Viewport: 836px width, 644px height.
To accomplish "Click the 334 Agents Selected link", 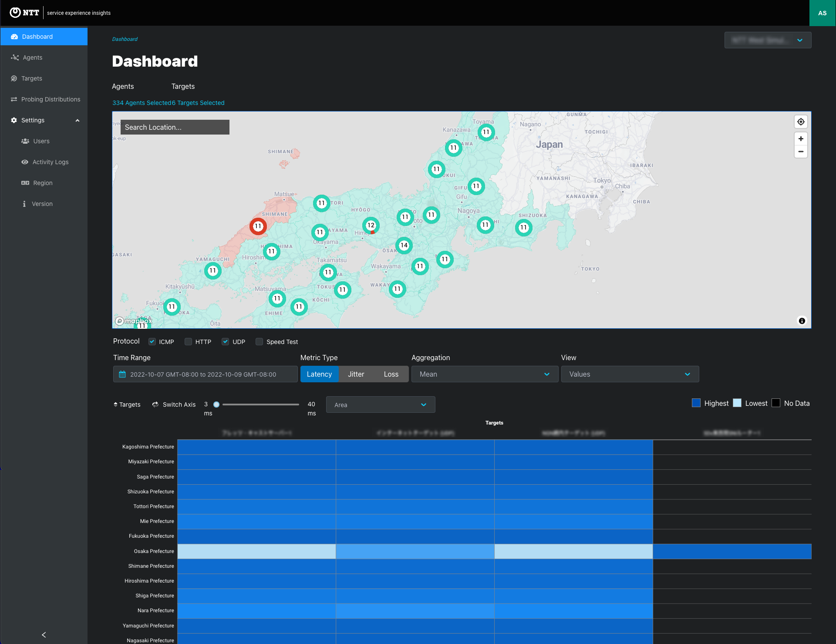I will [142, 103].
